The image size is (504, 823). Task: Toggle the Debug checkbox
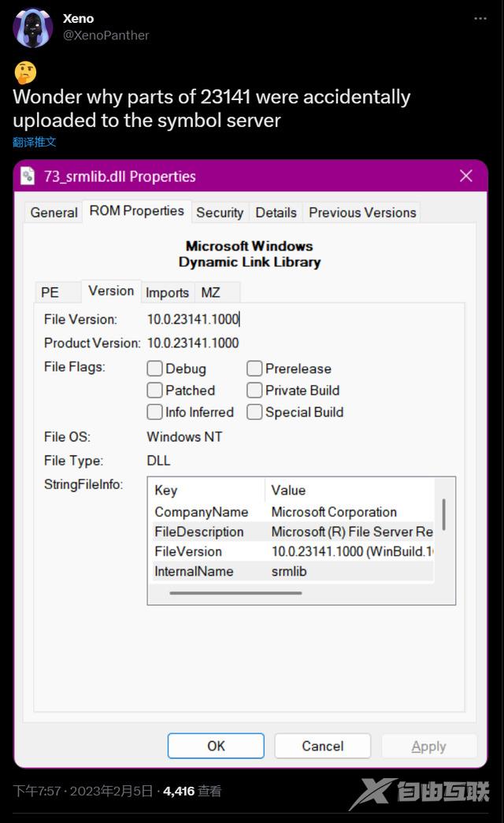tap(154, 369)
